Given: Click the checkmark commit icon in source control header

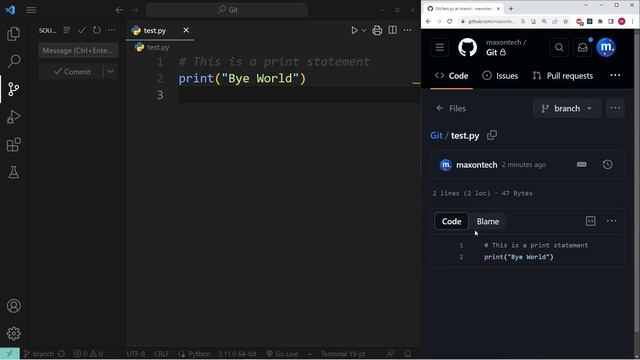Looking at the screenshot, I should click(x=82, y=30).
